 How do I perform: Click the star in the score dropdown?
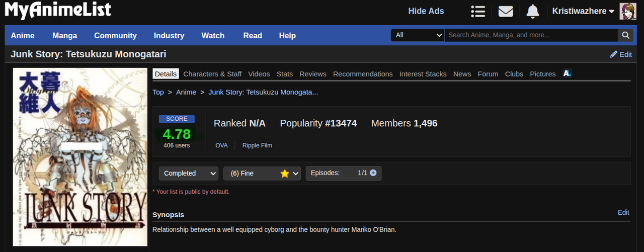pos(284,174)
